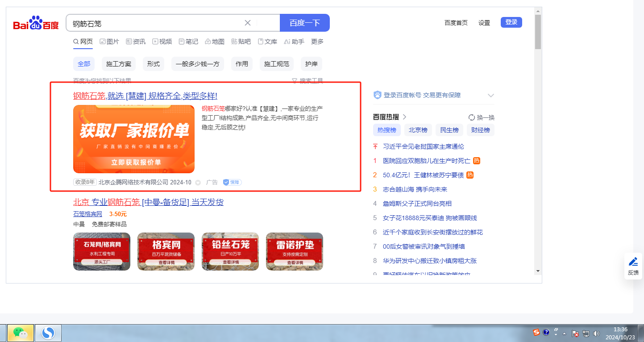The image size is (644, 342).
Task: Open the 铅丝石笼 product thumbnail
Action: 230,251
